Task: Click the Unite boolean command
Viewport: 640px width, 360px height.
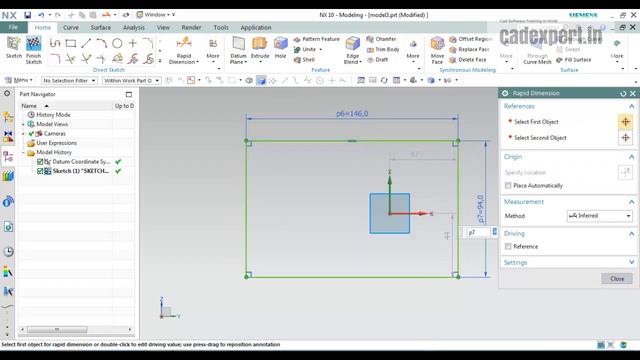Action: coord(305,49)
